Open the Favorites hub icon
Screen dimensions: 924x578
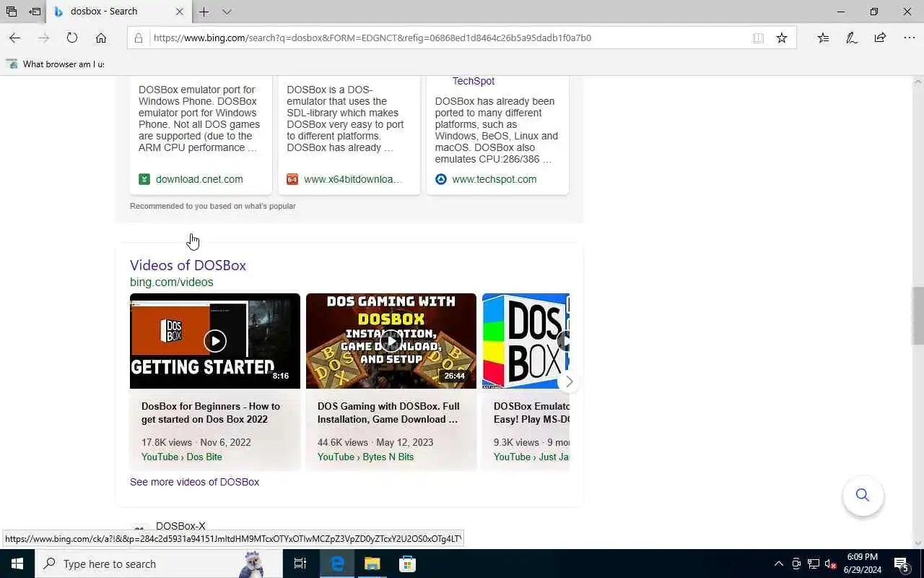click(823, 38)
